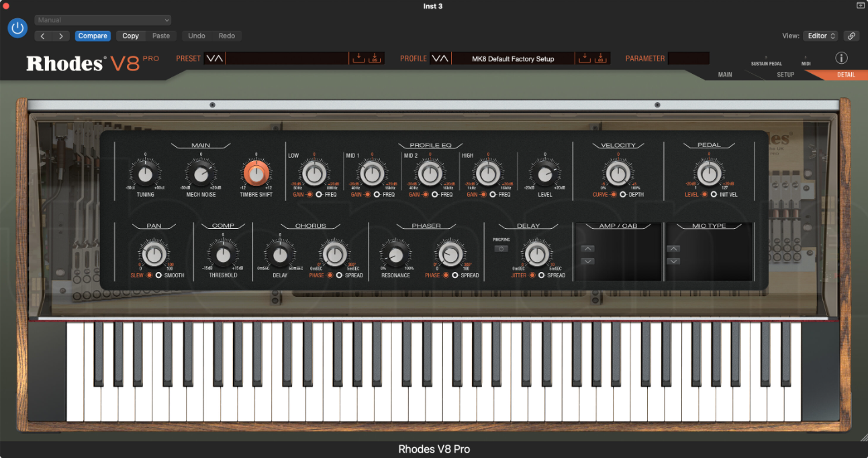Click the save profile as icon
Screen dimensions: 868x458
click(600, 58)
